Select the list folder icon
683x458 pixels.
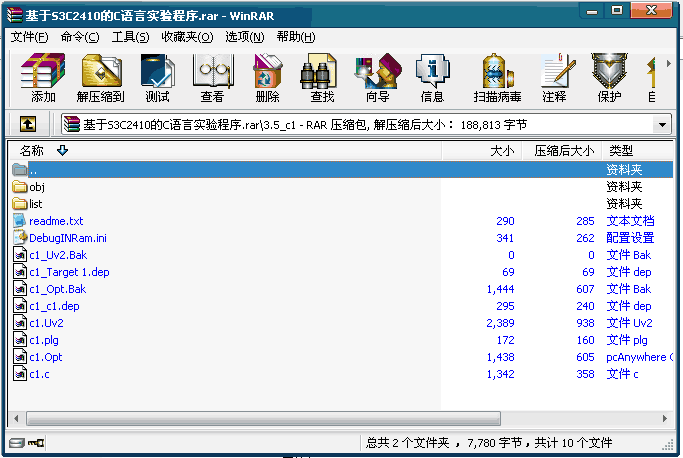tap(20, 204)
